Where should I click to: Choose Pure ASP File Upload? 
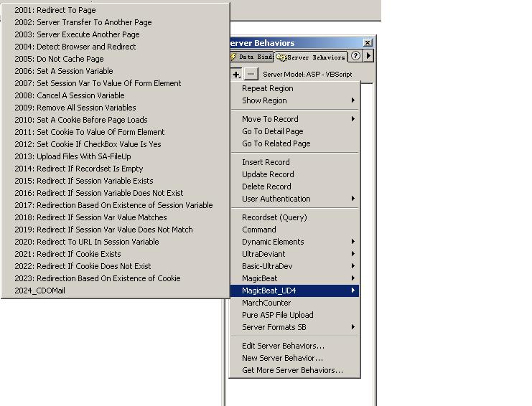click(x=277, y=315)
